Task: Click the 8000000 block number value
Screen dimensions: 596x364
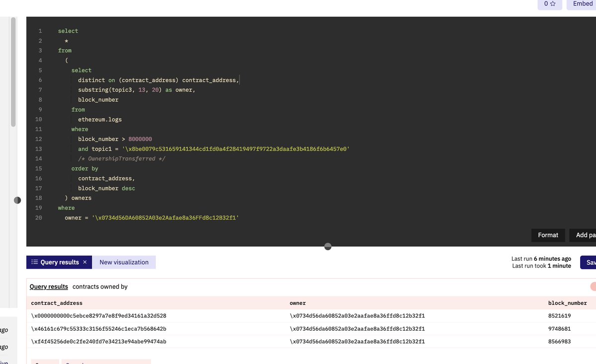Action: (x=140, y=139)
